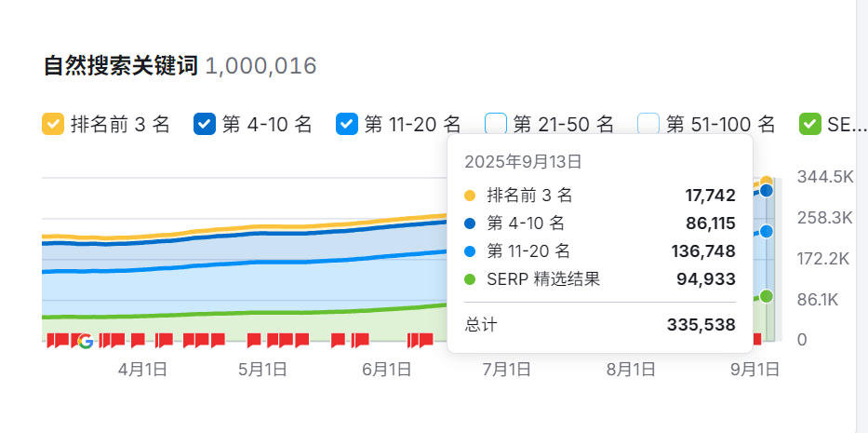Click the 自然搜索关键词 heading

[121, 66]
